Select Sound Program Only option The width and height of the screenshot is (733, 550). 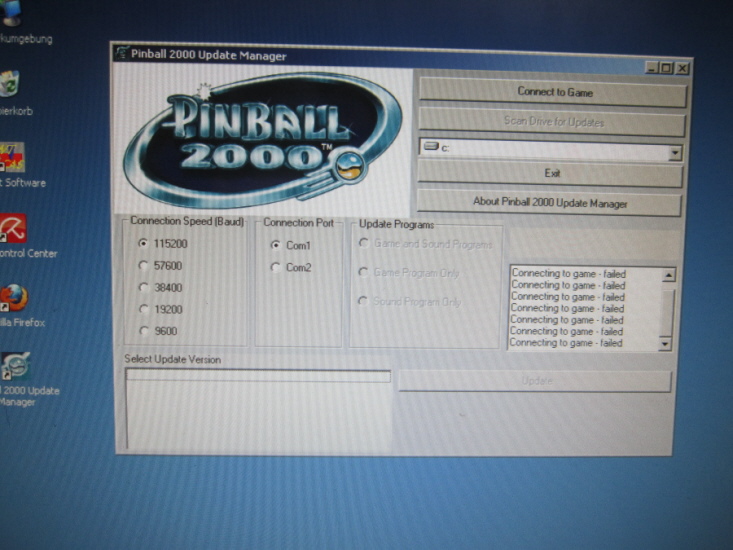[362, 301]
